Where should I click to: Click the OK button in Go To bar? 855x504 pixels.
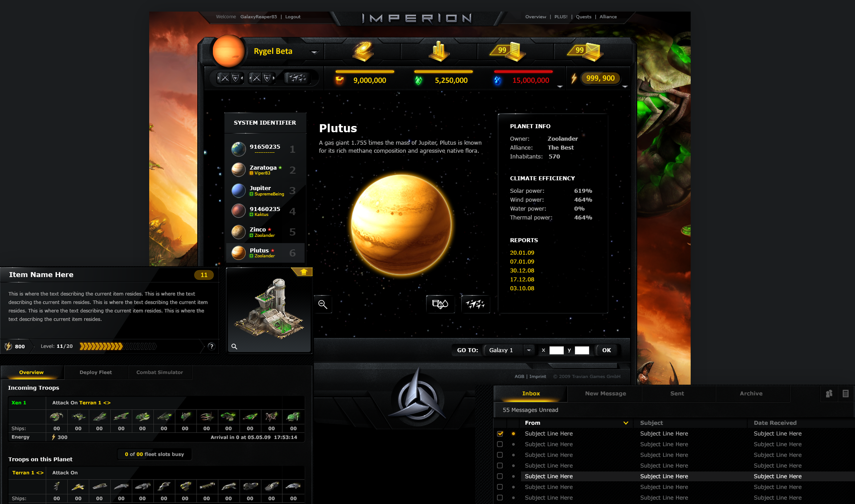(607, 350)
